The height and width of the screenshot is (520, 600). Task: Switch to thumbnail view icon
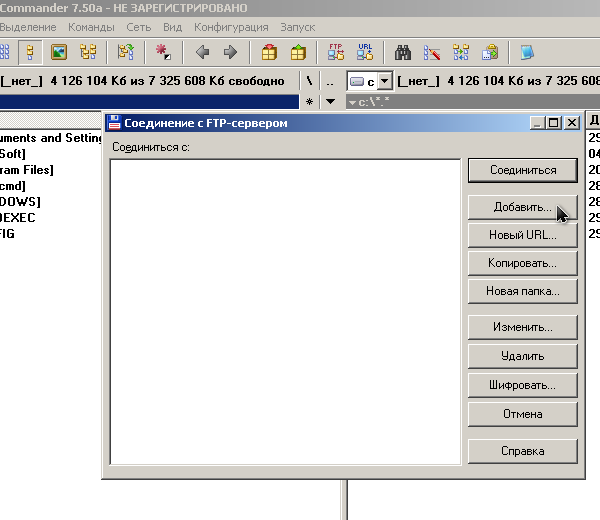[59, 52]
